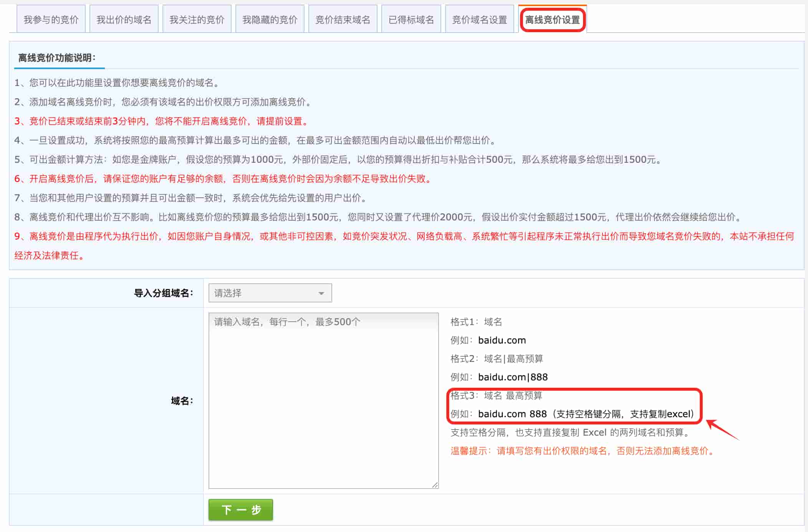Select the 我关注的竞价 tab
This screenshot has width=808, height=532.
tap(197, 18)
